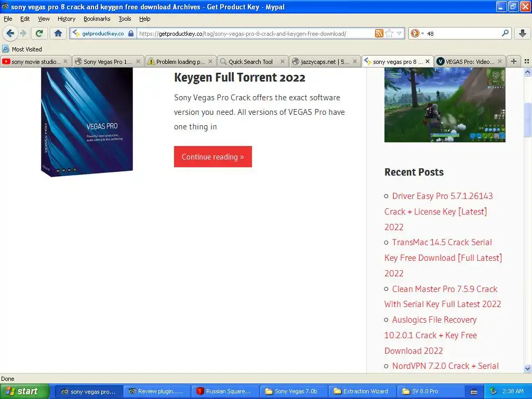This screenshot has height=399, width=532.
Task: Open TransMac 14.5 Crack post link
Action: pyautogui.click(x=443, y=258)
